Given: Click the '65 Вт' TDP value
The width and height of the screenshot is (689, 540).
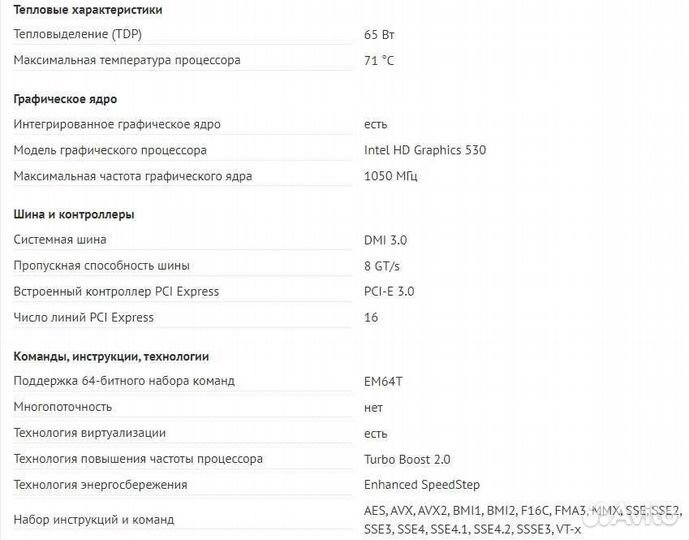Looking at the screenshot, I should [x=379, y=34].
